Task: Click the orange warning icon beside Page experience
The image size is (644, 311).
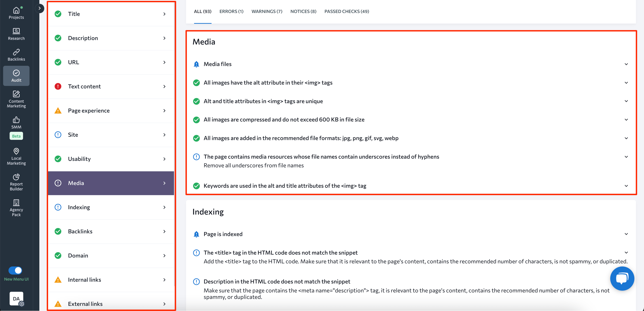Action: pyautogui.click(x=58, y=111)
